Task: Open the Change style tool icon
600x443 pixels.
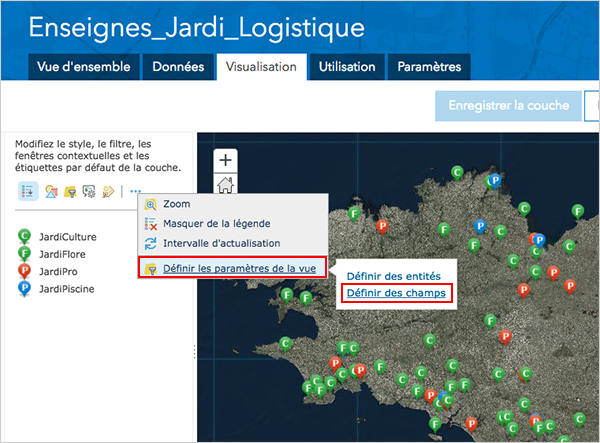Action: [x=51, y=191]
